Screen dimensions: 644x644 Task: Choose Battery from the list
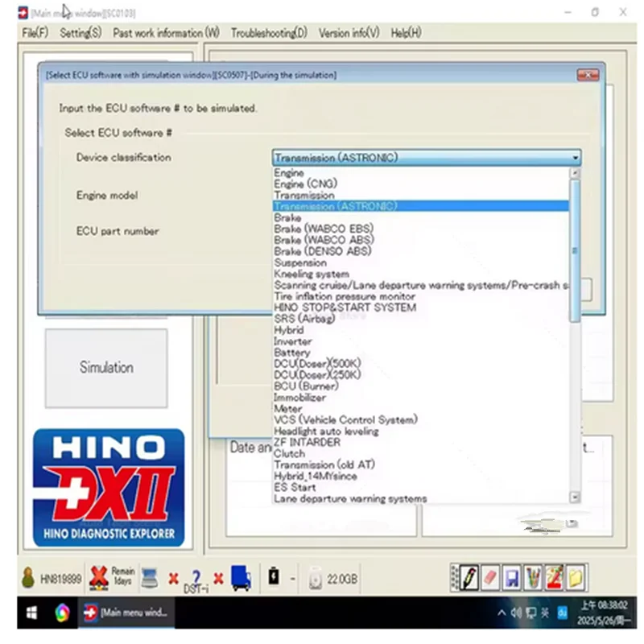(x=421, y=353)
